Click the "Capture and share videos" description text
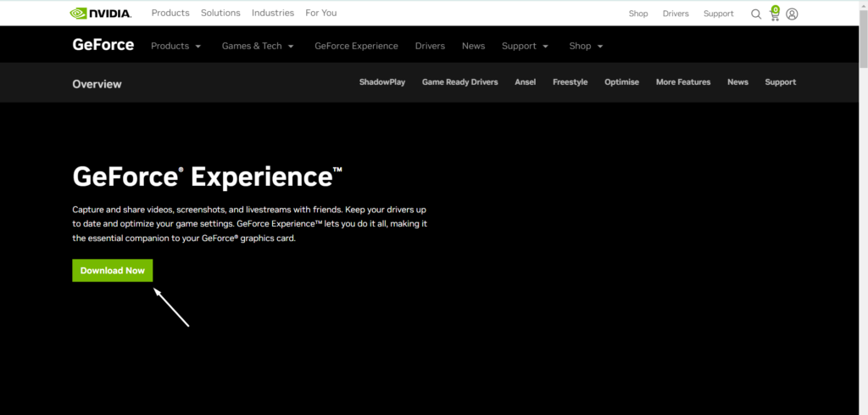 tap(250, 224)
